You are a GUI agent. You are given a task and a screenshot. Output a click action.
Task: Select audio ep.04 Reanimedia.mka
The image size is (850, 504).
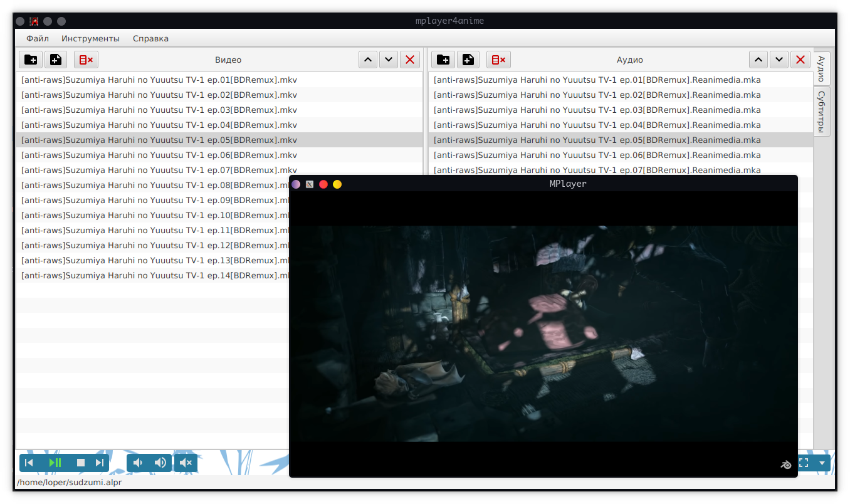pyautogui.click(x=621, y=125)
